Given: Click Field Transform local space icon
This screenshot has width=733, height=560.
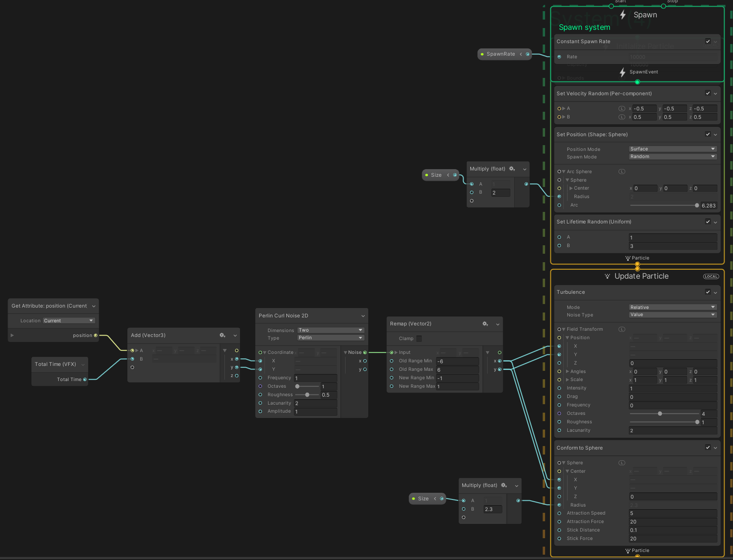Looking at the screenshot, I should (x=622, y=329).
